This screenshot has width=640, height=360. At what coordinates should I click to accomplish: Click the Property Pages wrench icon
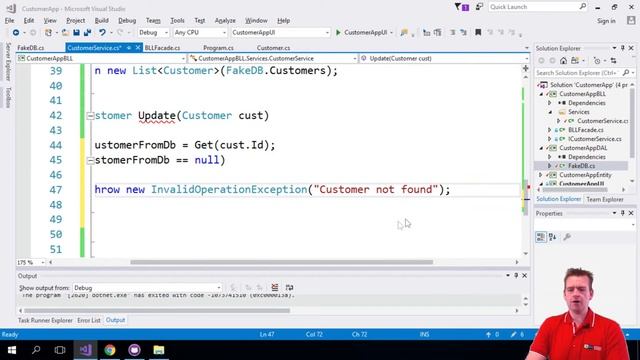567,237
